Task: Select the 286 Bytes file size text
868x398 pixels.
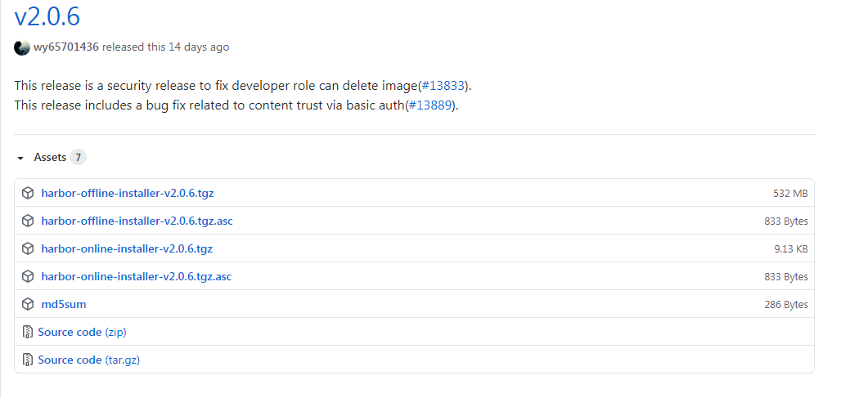Action: point(786,305)
